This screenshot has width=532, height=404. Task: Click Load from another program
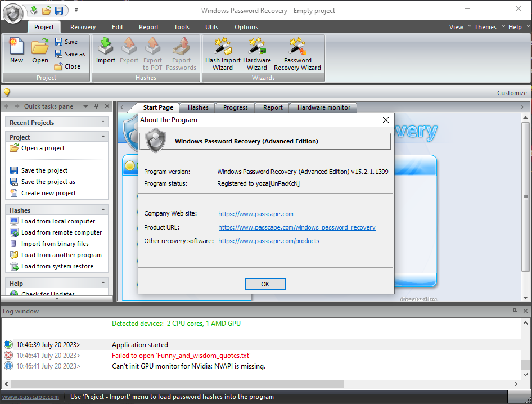56,255
